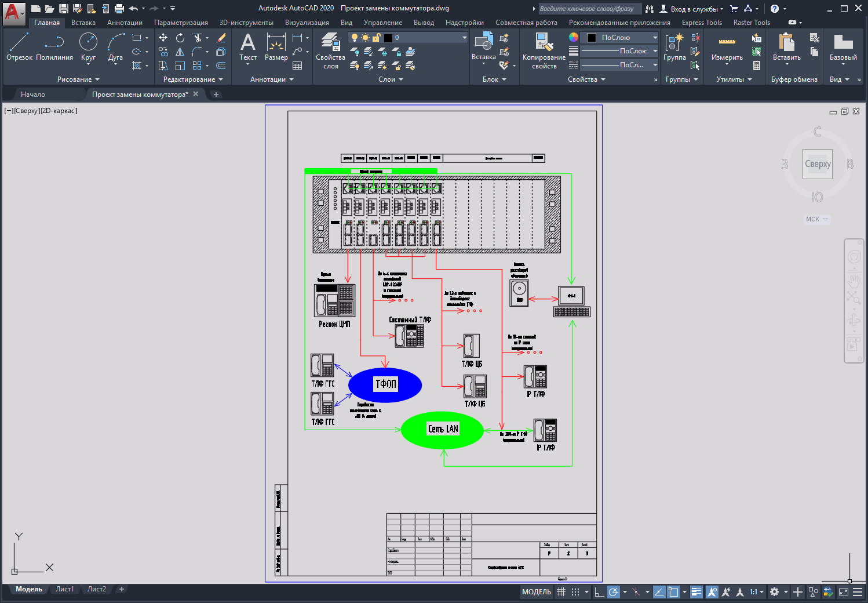
Task: Go to the Визуализация ribbon tab
Action: [307, 23]
